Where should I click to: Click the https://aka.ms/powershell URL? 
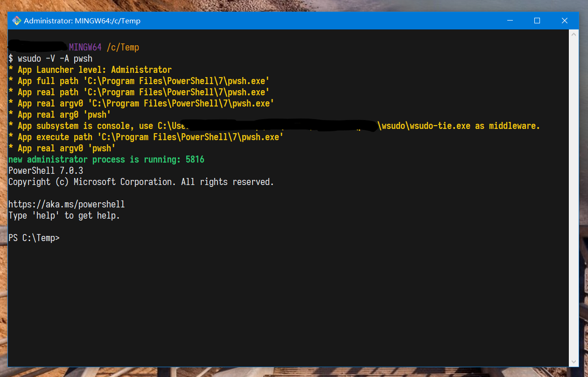(67, 204)
